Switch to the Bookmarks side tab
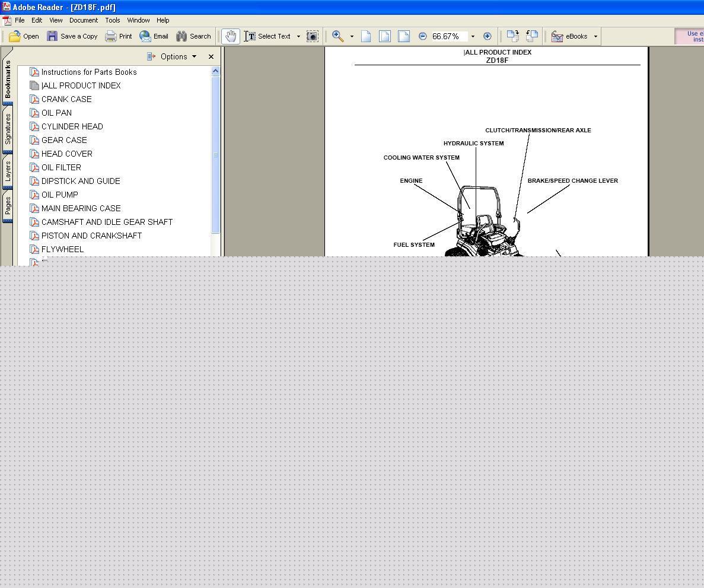The width and height of the screenshot is (704, 588). coord(8,80)
